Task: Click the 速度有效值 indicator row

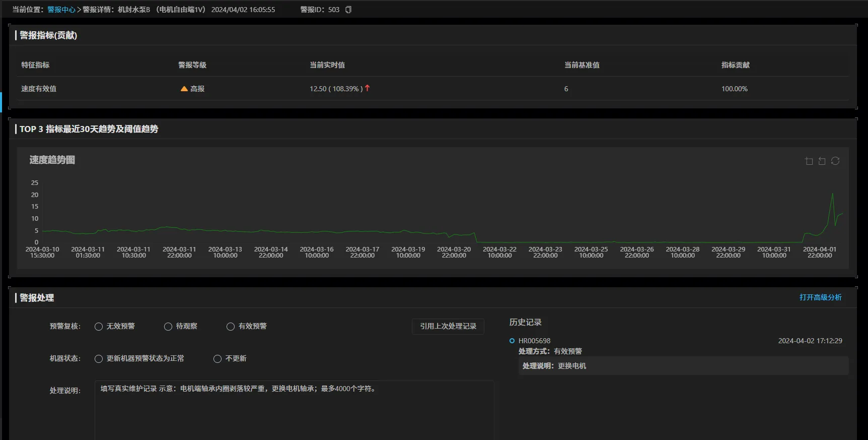Action: tap(39, 89)
